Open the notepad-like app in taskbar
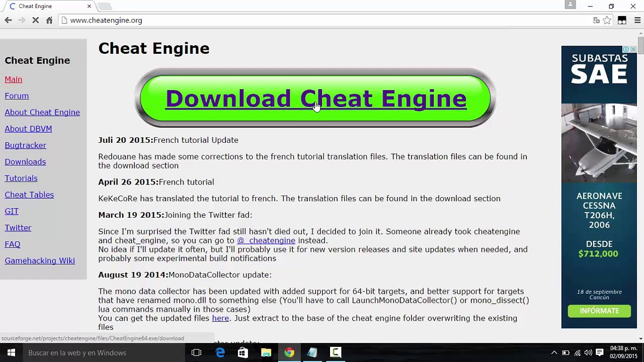 (312, 352)
